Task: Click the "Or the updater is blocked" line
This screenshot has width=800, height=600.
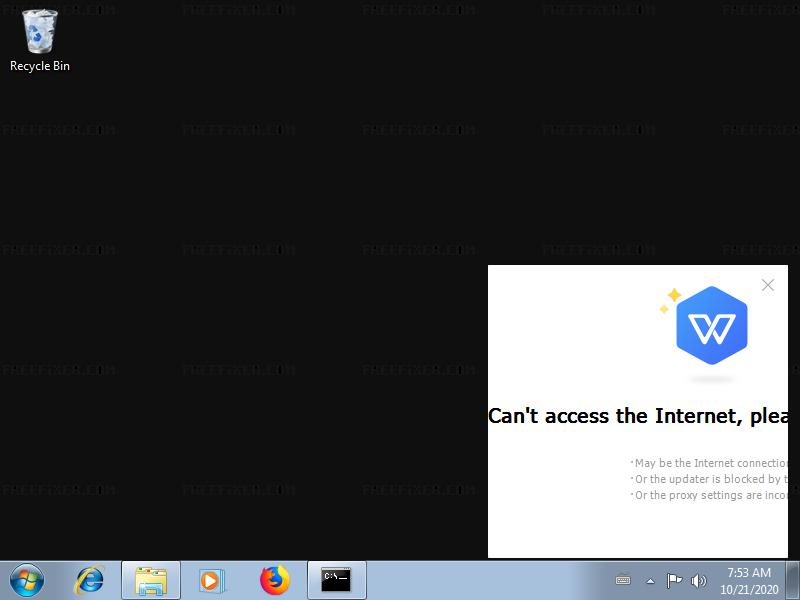Action: (x=709, y=479)
